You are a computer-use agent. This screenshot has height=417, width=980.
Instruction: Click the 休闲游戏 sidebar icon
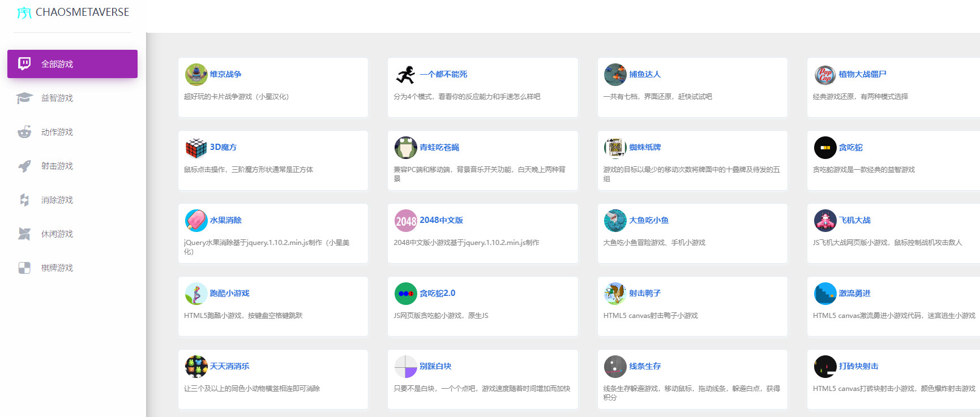pyautogui.click(x=24, y=234)
